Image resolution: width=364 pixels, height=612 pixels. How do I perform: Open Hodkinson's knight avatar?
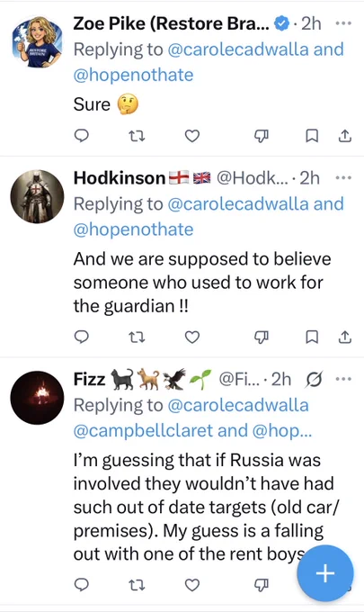tap(37, 196)
